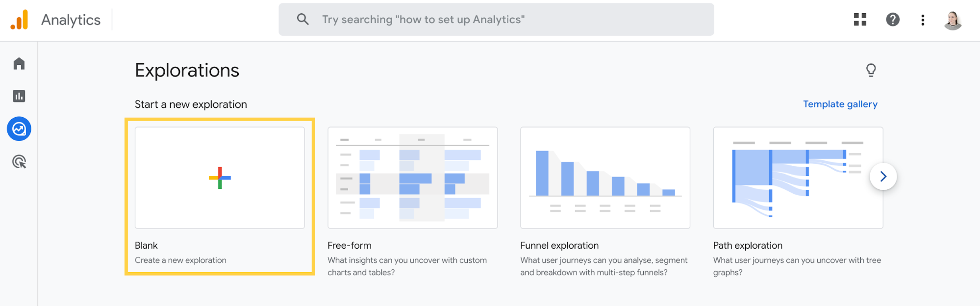This screenshot has width=980, height=306.
Task: Click the search magnifier icon
Action: (303, 20)
